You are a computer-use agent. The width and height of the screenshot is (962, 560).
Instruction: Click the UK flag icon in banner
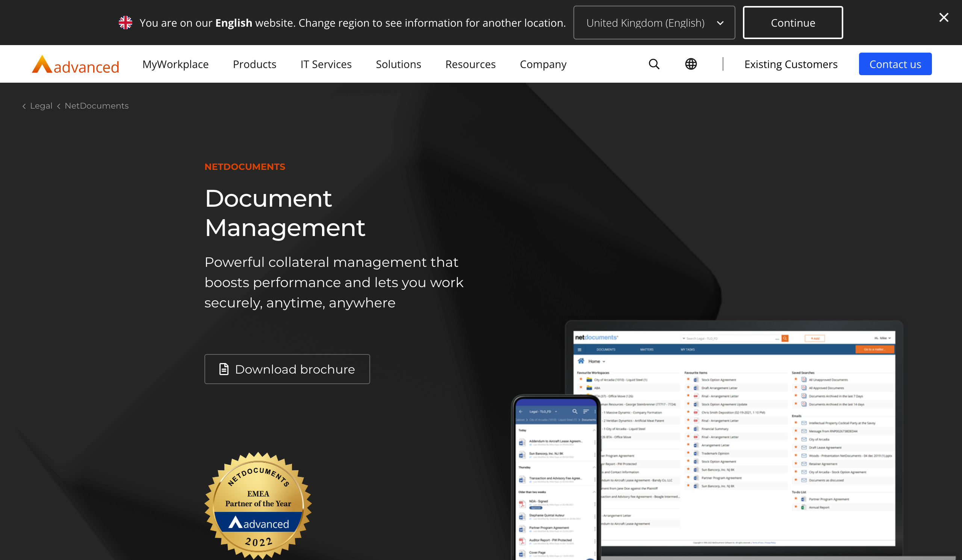tap(125, 23)
